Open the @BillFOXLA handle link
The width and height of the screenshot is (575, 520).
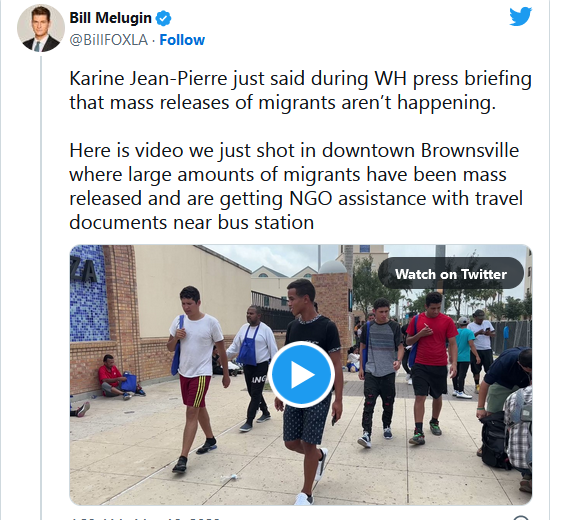[x=108, y=40]
